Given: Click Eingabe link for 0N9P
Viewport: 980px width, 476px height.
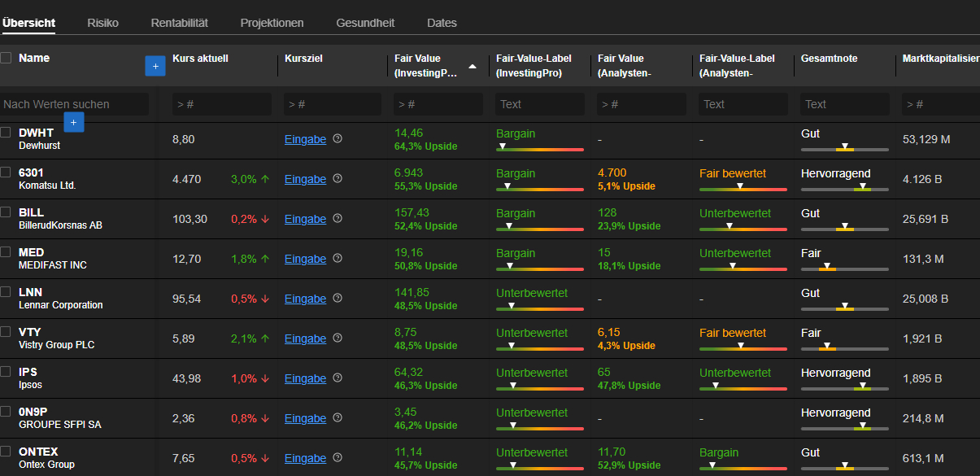Looking at the screenshot, I should click(305, 418).
